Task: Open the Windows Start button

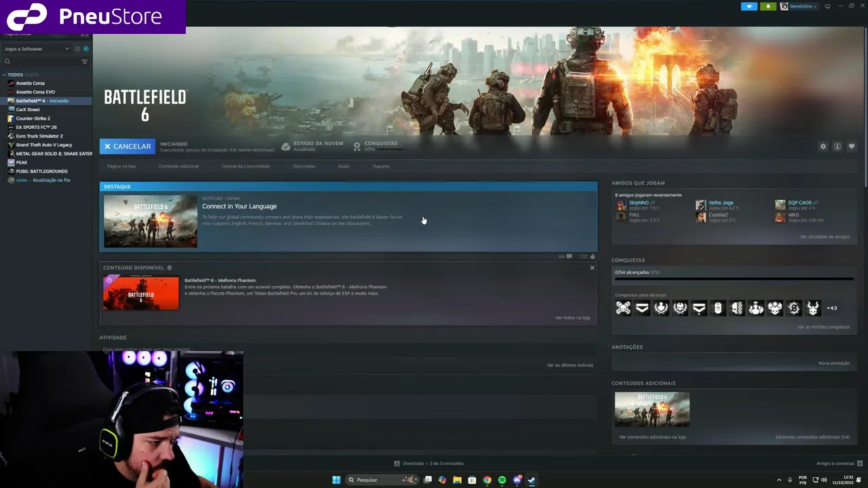Action: tap(336, 480)
